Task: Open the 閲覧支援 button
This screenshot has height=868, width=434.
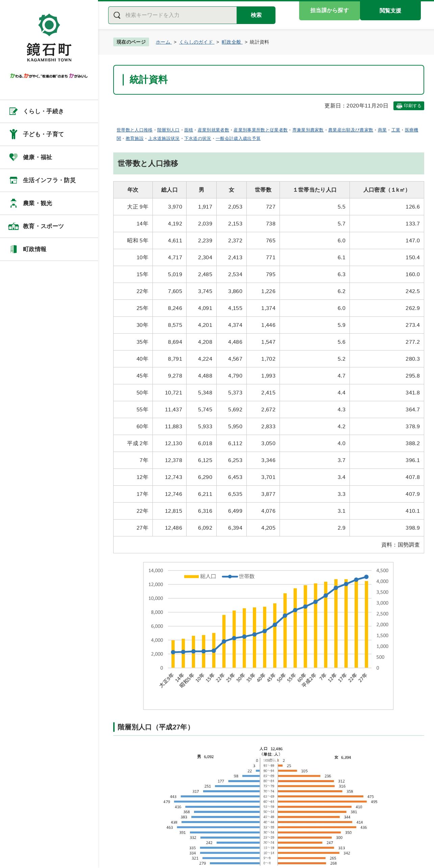Action: point(390,10)
